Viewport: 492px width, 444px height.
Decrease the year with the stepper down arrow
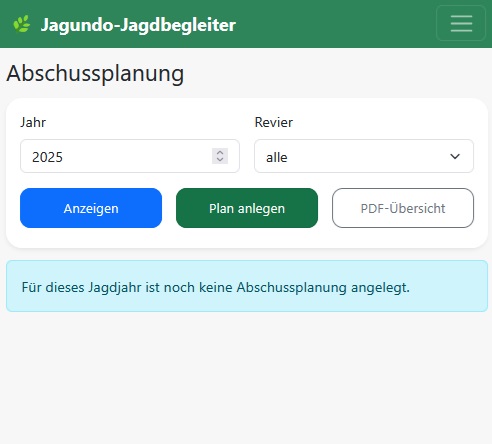(220, 160)
